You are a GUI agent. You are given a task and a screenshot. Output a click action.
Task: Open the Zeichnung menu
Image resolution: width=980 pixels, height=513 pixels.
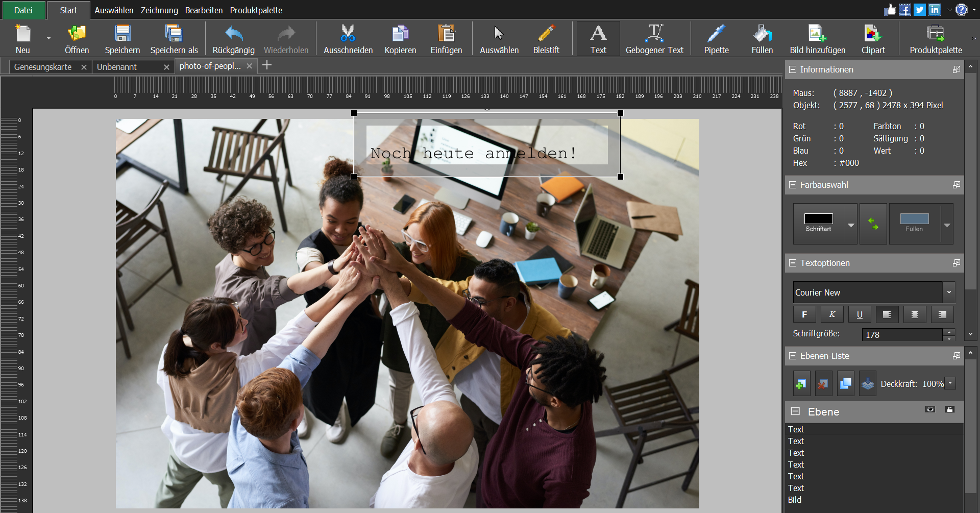(x=159, y=10)
